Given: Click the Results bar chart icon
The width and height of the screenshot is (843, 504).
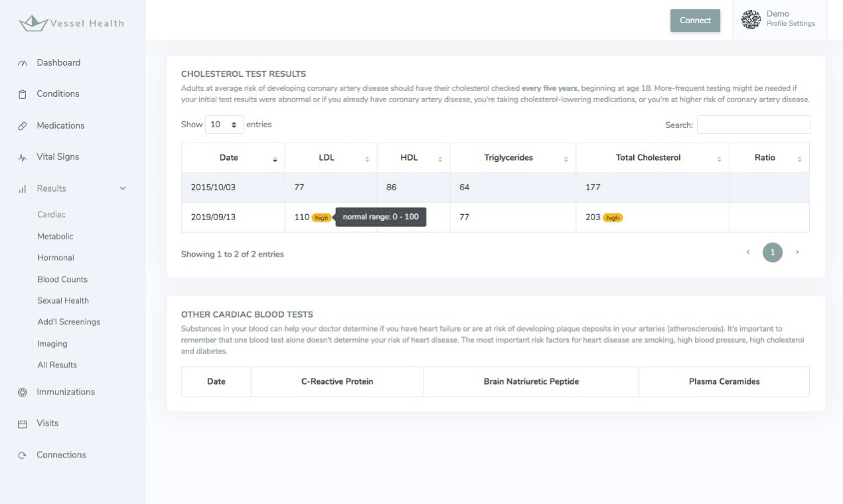Looking at the screenshot, I should click(23, 189).
